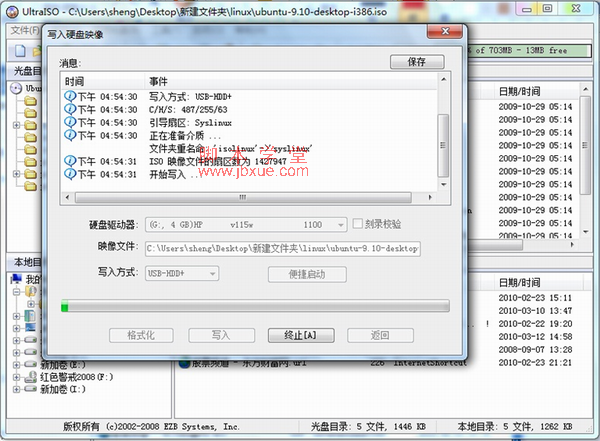Click the 返回 button
This screenshot has height=441, width=600.
(380, 335)
